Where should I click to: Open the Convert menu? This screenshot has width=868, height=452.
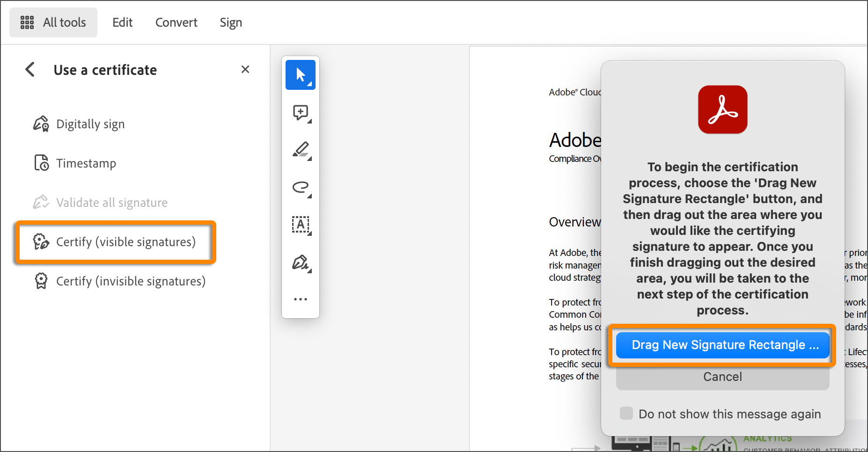[x=176, y=22]
